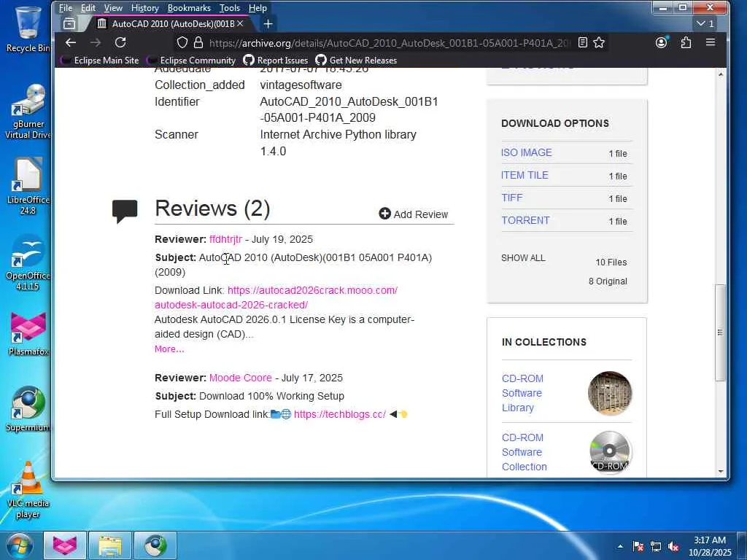Open the Firefox account icon
The width and height of the screenshot is (747, 560).
(661, 43)
